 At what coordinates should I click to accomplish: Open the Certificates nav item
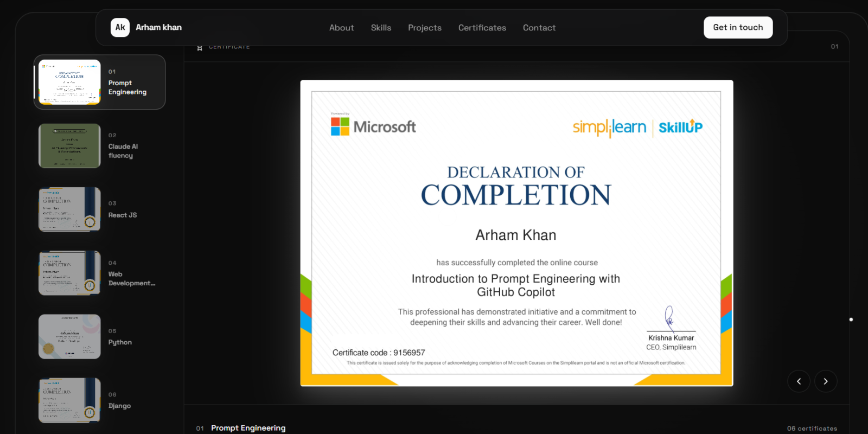coord(482,28)
